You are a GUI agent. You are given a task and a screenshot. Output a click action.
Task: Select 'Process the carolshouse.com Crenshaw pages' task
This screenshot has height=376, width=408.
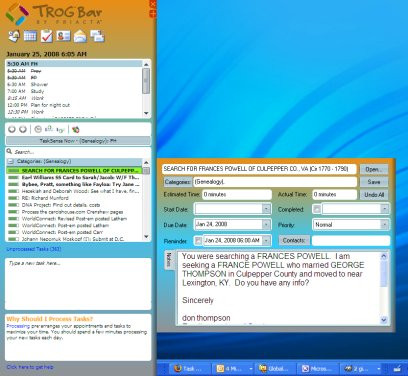[75, 212]
